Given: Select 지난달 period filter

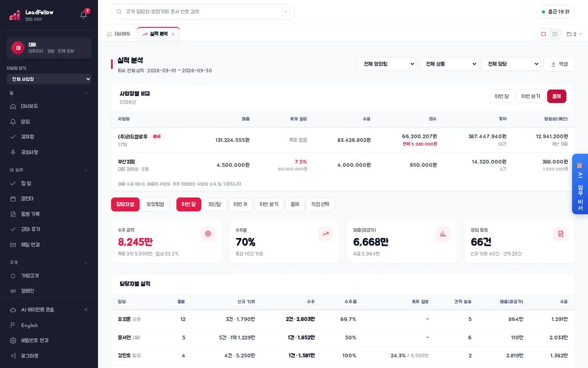Looking at the screenshot, I should tap(215, 205).
